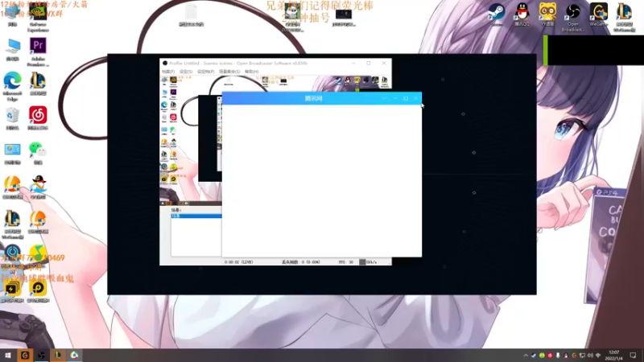644x362 pixels.
Task: Open the Windows Start menu
Action: [x=8, y=355]
